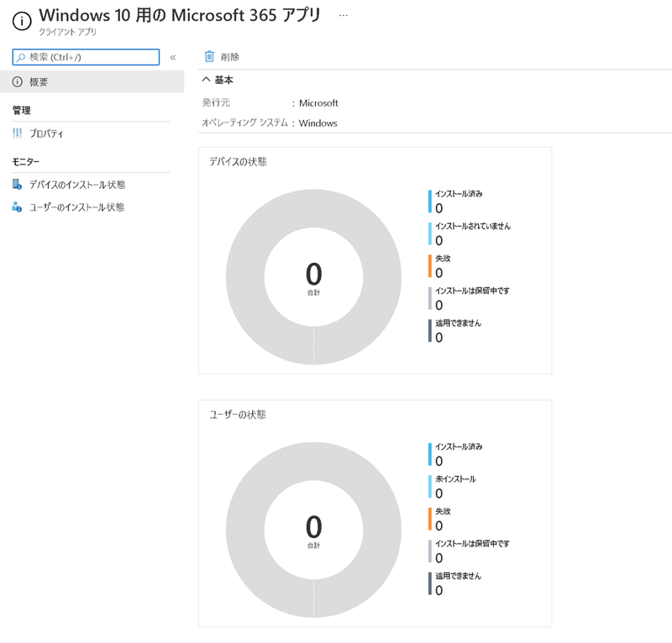Click インストールは保留中です label in ユーザーの状態
Viewport: 672px width, 643px height.
[472, 544]
